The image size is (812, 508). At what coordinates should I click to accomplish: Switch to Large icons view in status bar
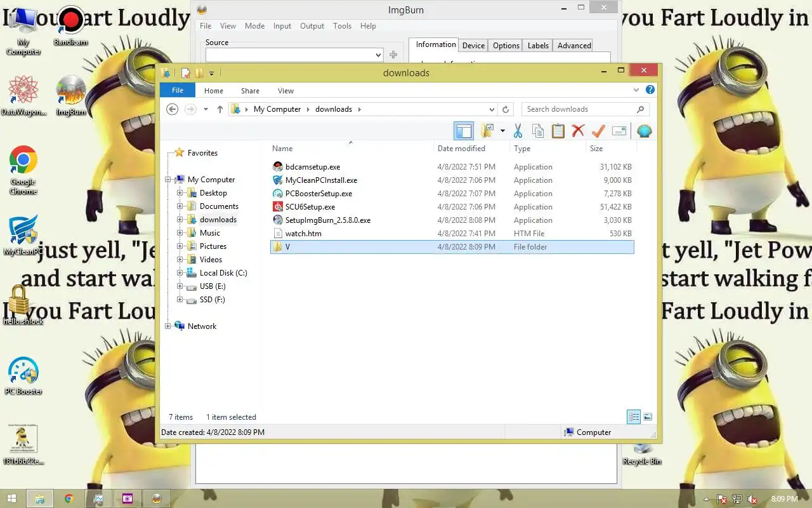(x=648, y=417)
